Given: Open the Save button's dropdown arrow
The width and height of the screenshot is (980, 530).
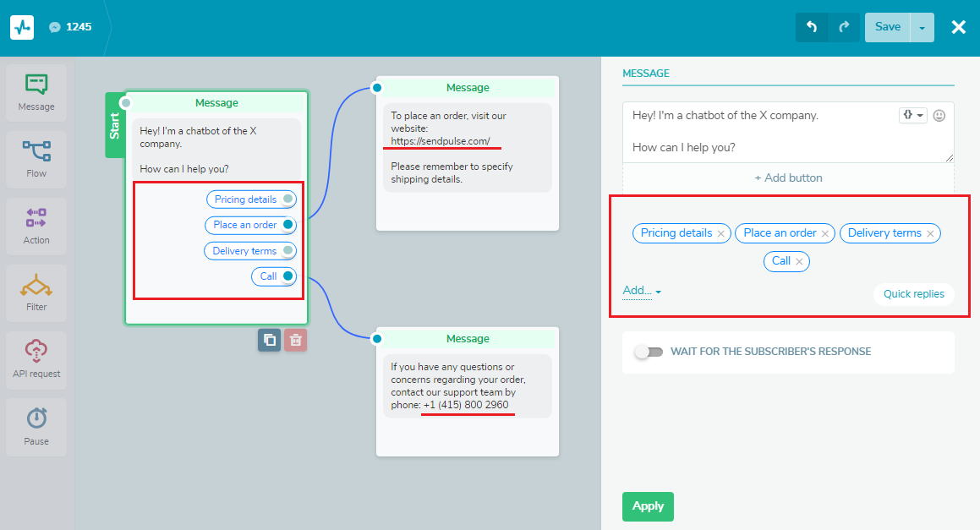Looking at the screenshot, I should pos(922,26).
